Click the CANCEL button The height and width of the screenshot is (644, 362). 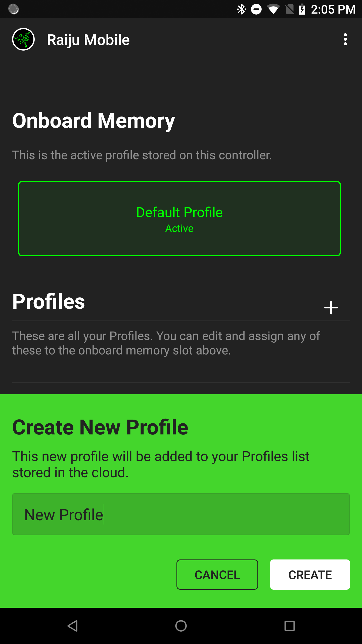(x=217, y=575)
